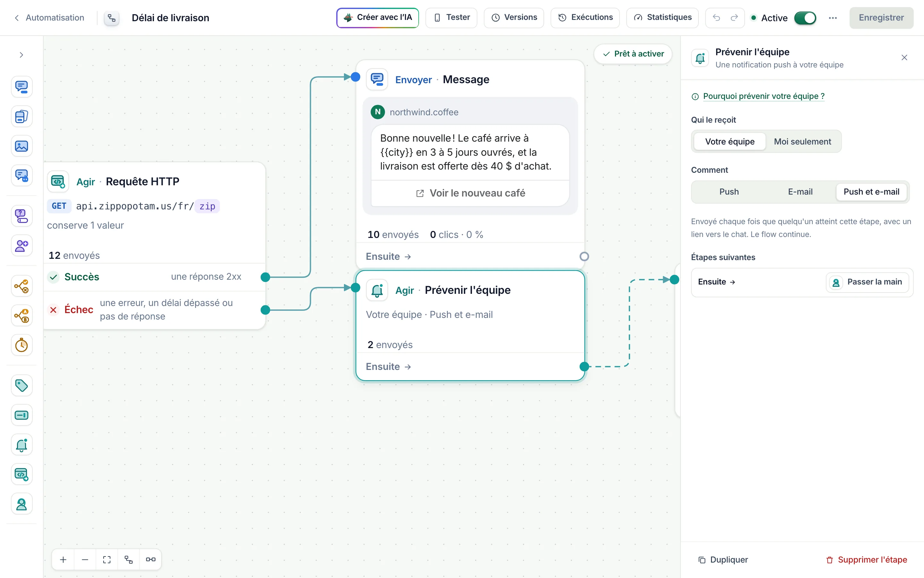The image size is (924, 578).
Task: Auto-arrange the flow layout
Action: pyautogui.click(x=129, y=560)
